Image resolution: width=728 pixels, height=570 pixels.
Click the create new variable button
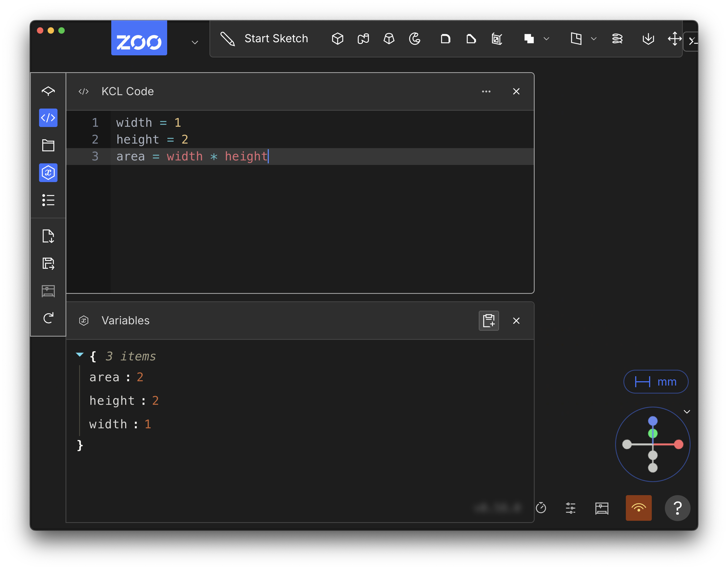489,321
